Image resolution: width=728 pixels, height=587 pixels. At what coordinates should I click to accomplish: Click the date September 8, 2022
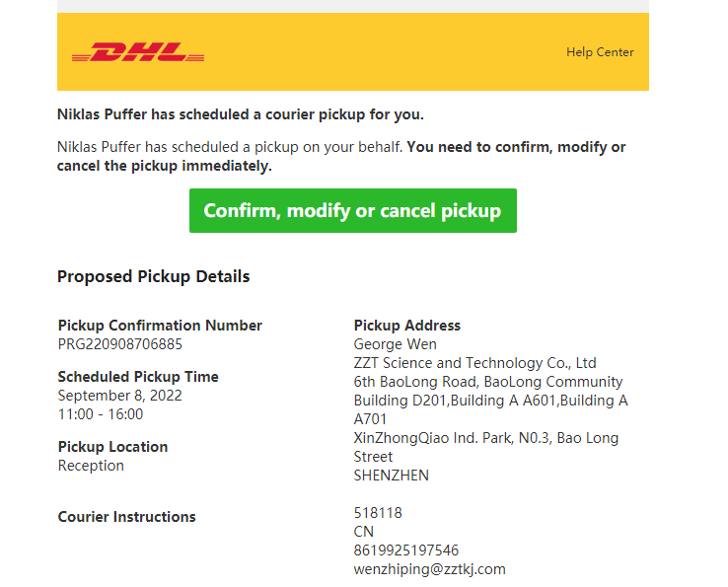coord(119,396)
